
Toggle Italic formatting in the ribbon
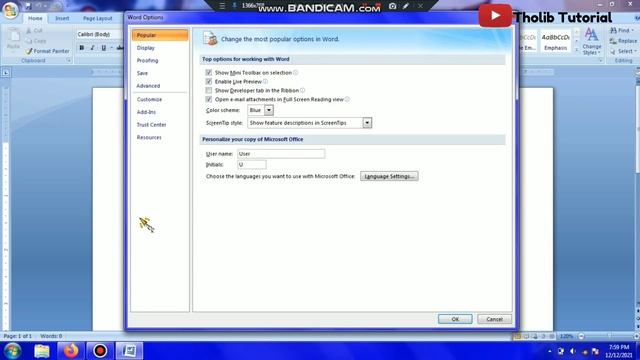(92, 48)
